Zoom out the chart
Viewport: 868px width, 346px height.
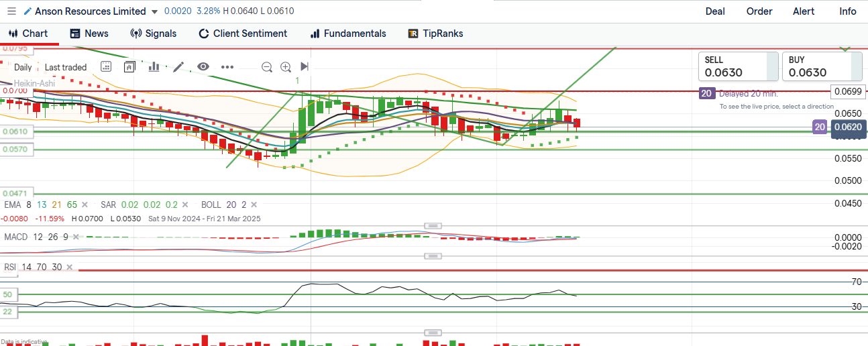click(266, 66)
